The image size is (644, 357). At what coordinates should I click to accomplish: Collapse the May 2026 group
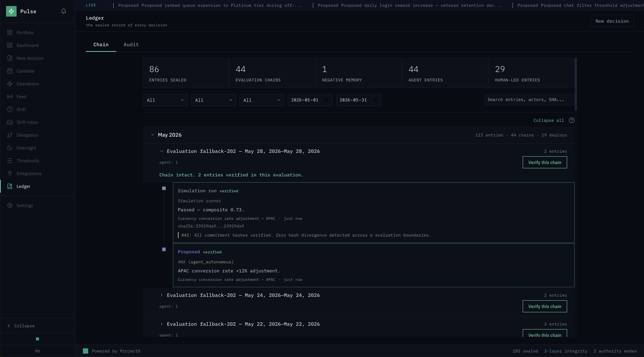click(152, 135)
